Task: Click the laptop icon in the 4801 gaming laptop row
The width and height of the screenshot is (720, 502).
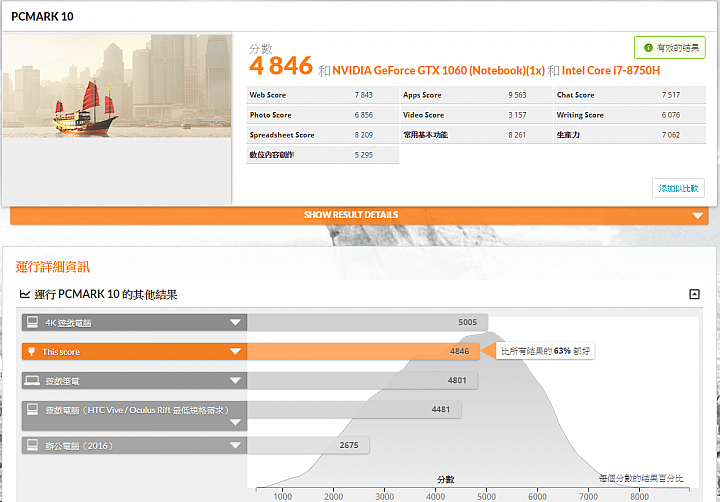Action: (32, 380)
